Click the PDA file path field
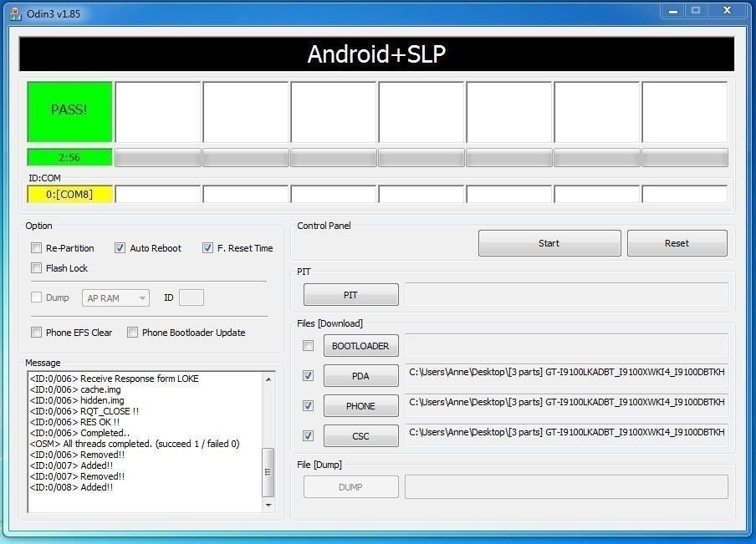 (x=566, y=375)
